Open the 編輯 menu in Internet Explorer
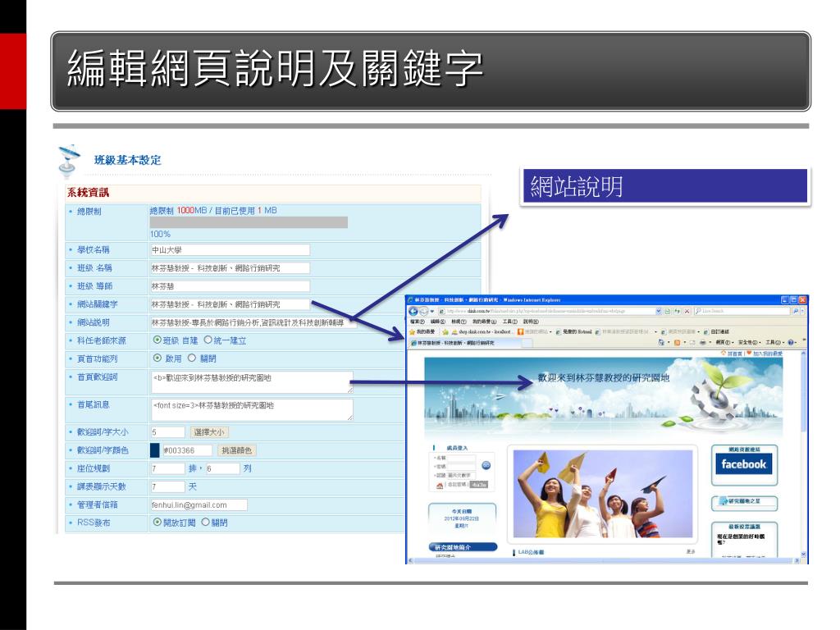The image size is (840, 630). pos(438,322)
